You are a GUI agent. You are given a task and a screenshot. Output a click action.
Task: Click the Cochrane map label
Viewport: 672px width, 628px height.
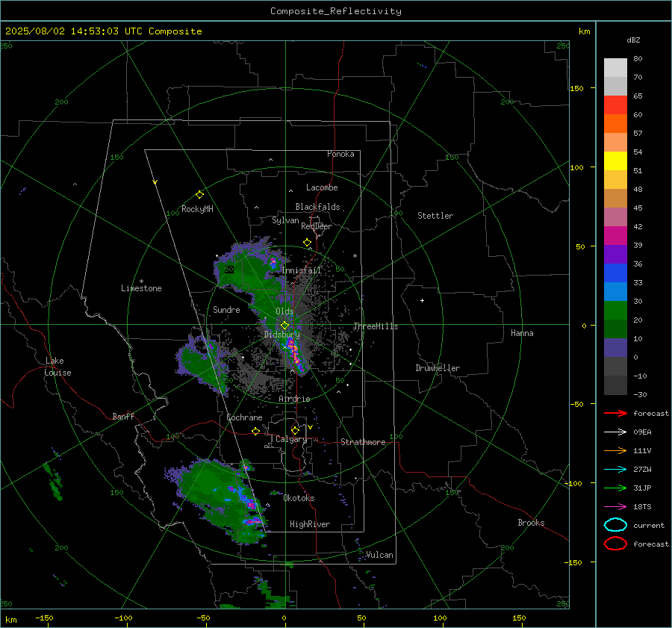tap(244, 417)
